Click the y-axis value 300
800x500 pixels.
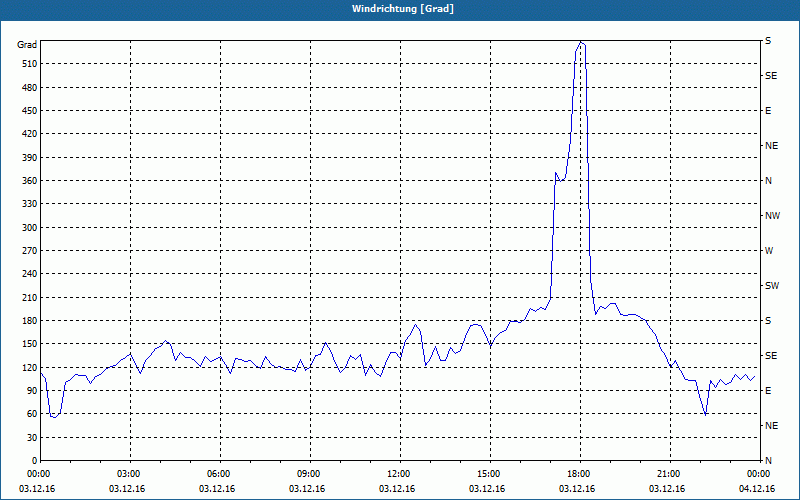pos(30,228)
